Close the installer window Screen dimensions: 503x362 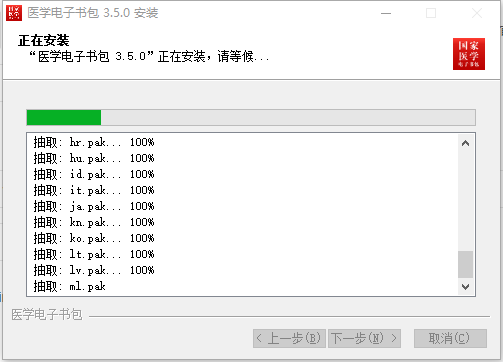tap(477, 13)
